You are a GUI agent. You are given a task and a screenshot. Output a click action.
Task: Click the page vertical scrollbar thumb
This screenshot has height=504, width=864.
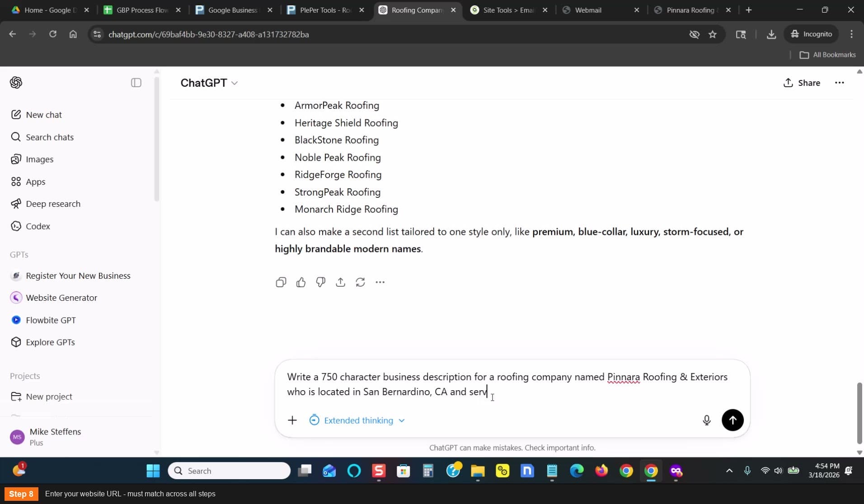coord(859,413)
